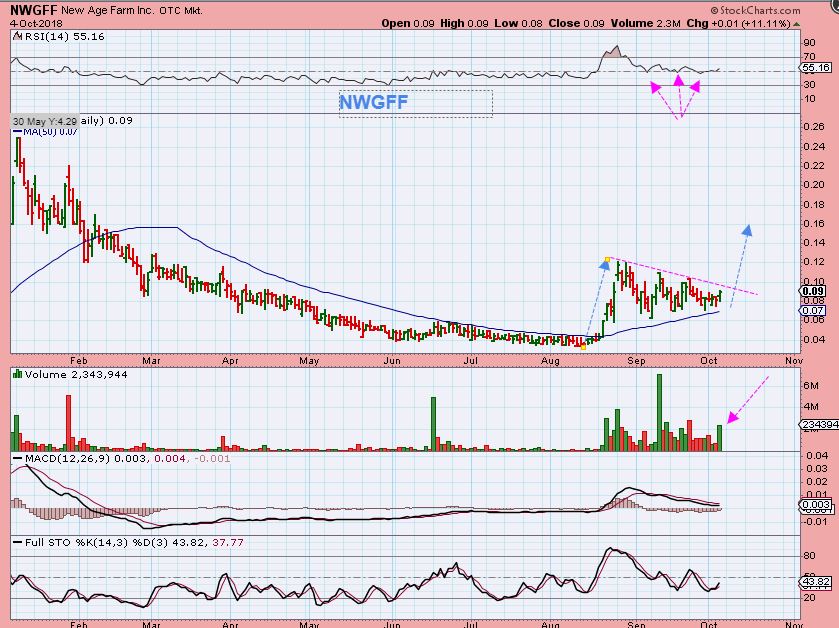Click the 234394 volume axis tag
This screenshot has width=839, height=628.
pos(819,424)
